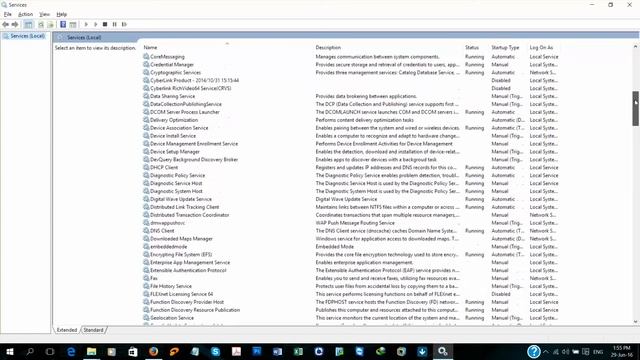Screen dimensions: 640x360
Task: Open the Windows Start button
Action: 9,351
